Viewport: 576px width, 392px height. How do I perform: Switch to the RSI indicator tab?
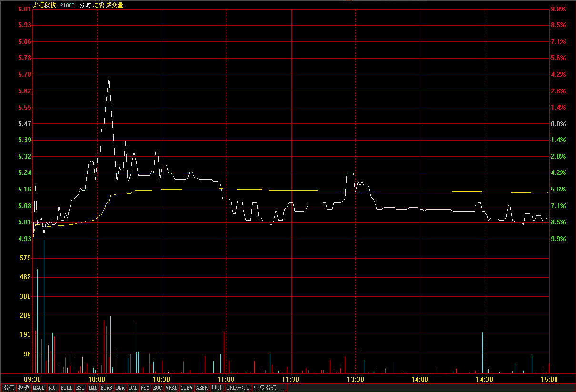click(x=80, y=388)
